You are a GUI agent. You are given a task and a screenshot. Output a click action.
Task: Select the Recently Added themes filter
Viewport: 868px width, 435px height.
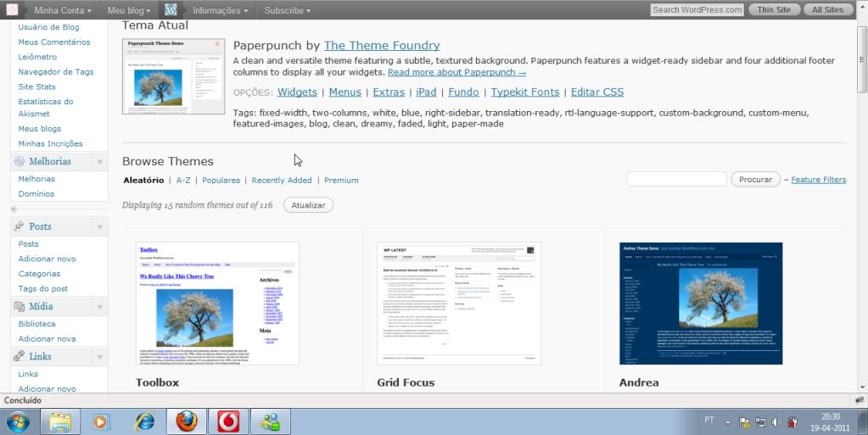click(x=282, y=180)
